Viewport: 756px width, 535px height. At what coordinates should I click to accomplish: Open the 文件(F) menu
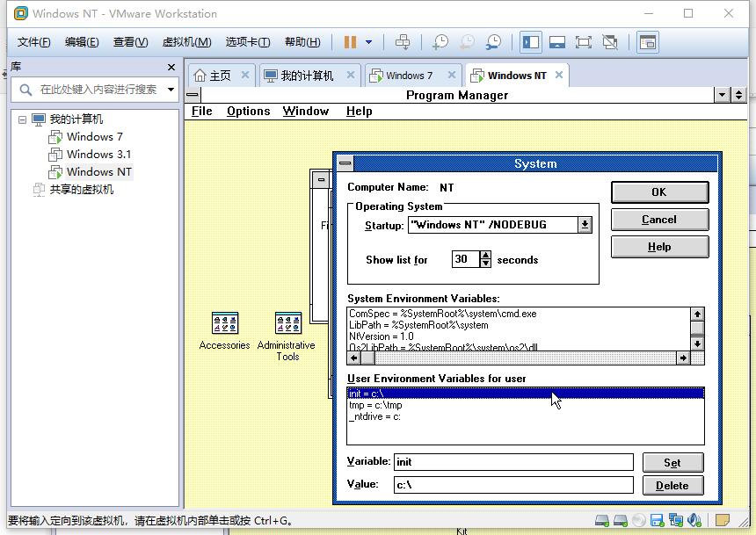click(33, 42)
